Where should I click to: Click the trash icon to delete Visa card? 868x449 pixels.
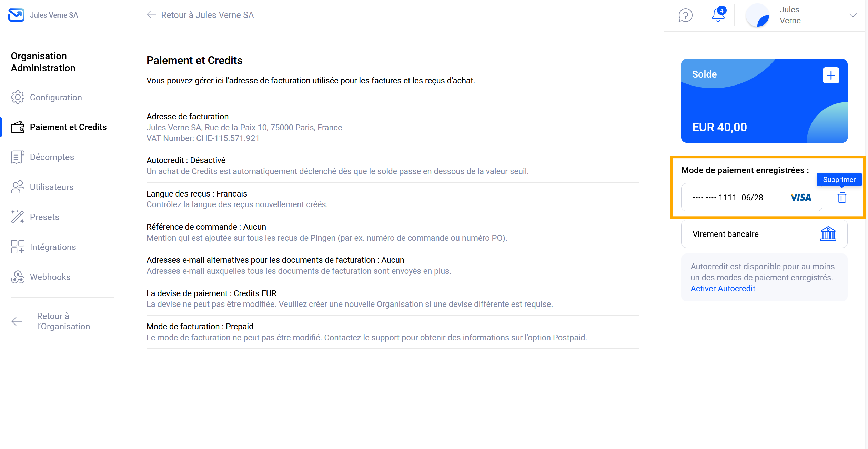click(842, 198)
